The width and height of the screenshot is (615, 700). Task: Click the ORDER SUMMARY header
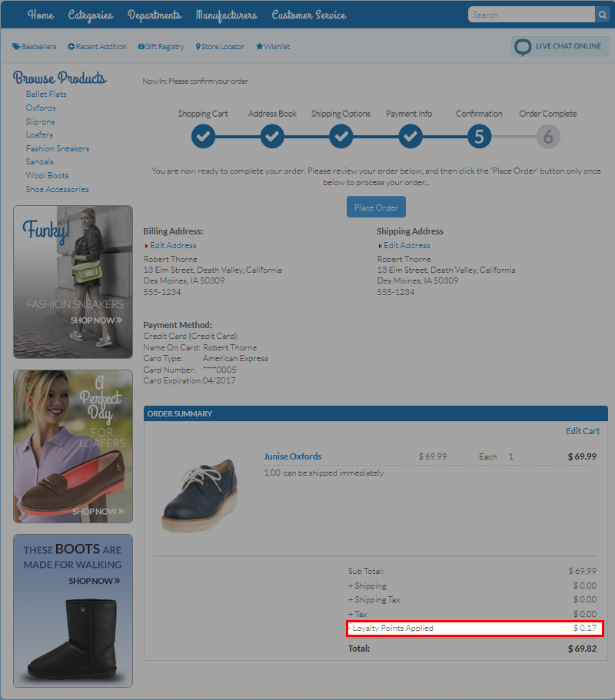(x=376, y=413)
